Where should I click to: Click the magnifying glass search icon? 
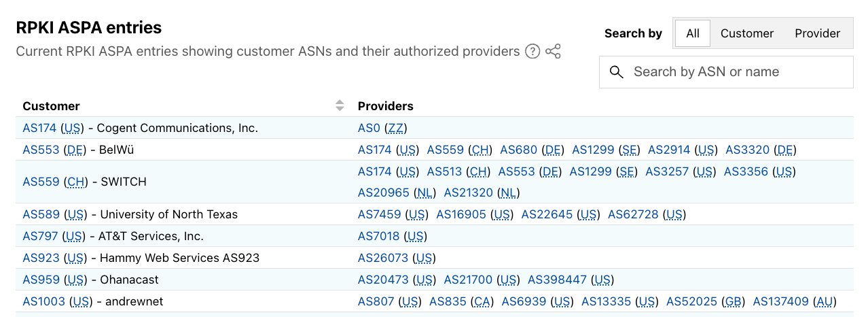pos(617,72)
